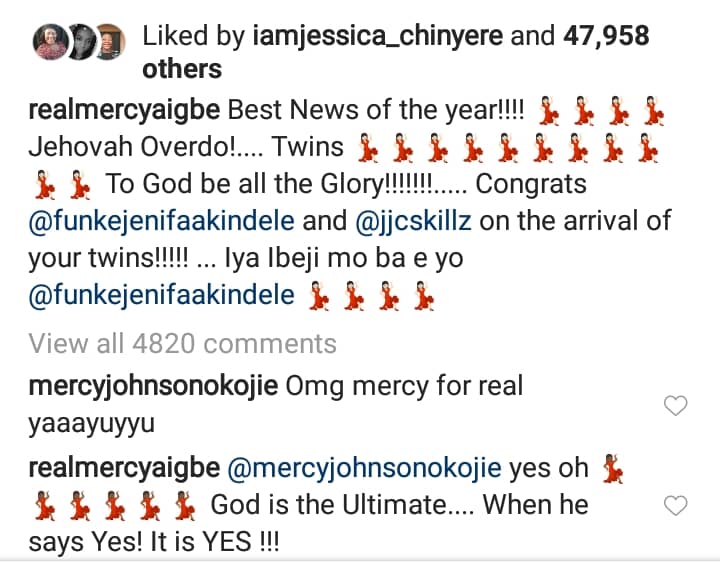Click dancer emoji after 'yes oh'
Viewport: 720px width, 562px height.
point(613,469)
